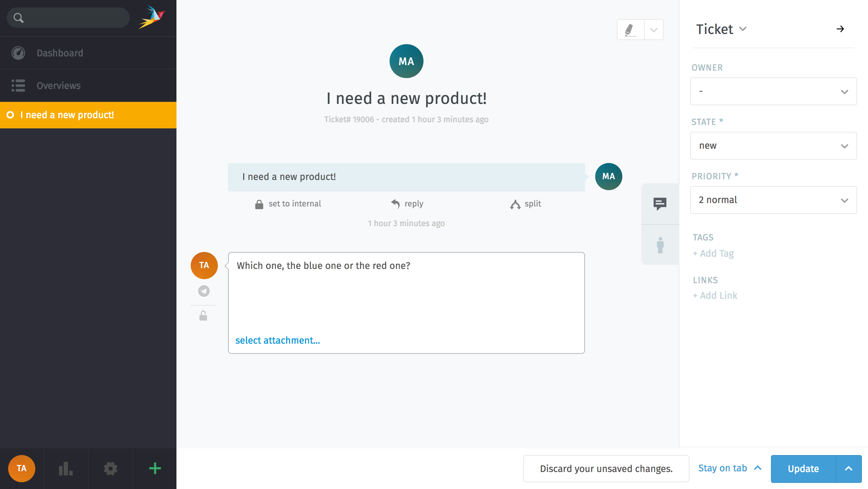Open Overviews in the sidebar
Screen dimensions: 868x489
pyautogui.click(x=58, y=86)
